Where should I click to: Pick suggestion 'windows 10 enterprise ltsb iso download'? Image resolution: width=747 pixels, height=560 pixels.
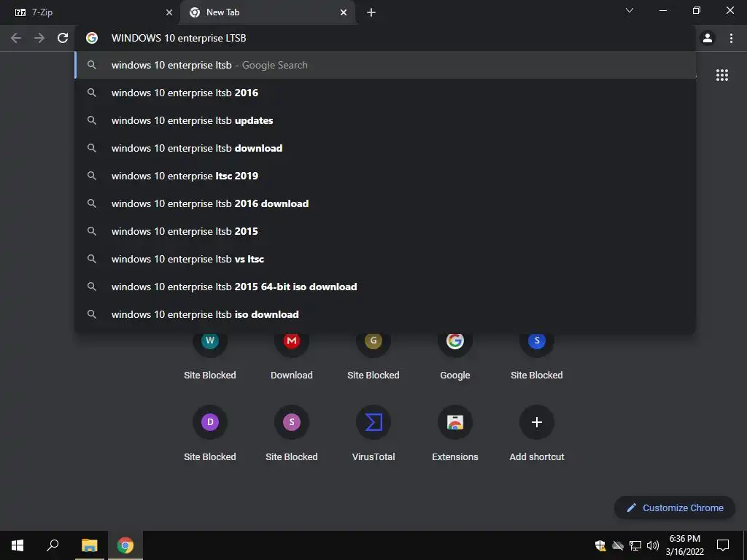tap(385, 314)
